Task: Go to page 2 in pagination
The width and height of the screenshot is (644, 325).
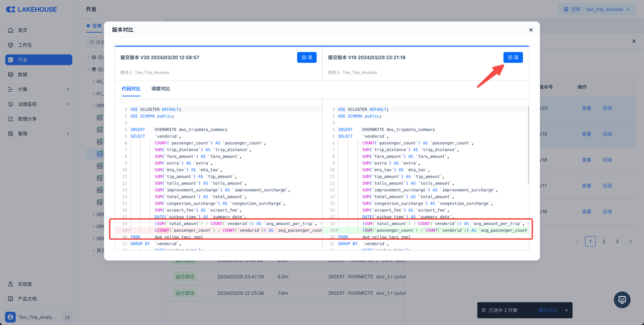Action: 604,242
